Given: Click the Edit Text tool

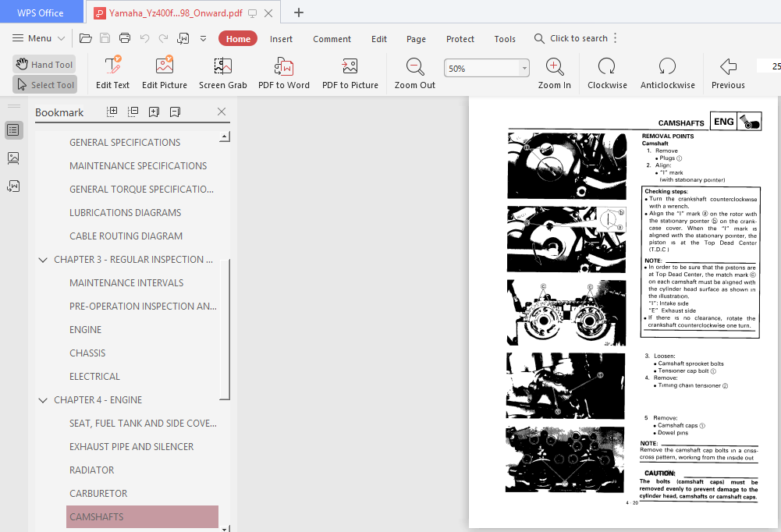Looking at the screenshot, I should (x=112, y=73).
